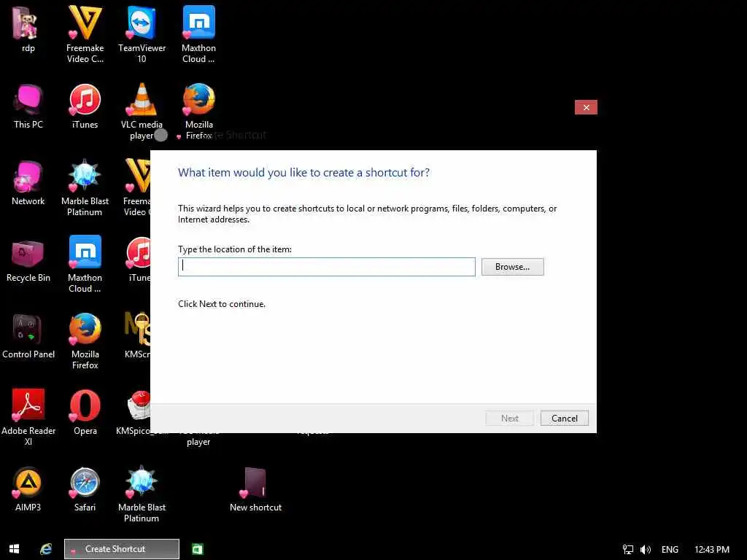Focus the item location text field
Viewport: 747px width, 560px height.
tap(326, 267)
